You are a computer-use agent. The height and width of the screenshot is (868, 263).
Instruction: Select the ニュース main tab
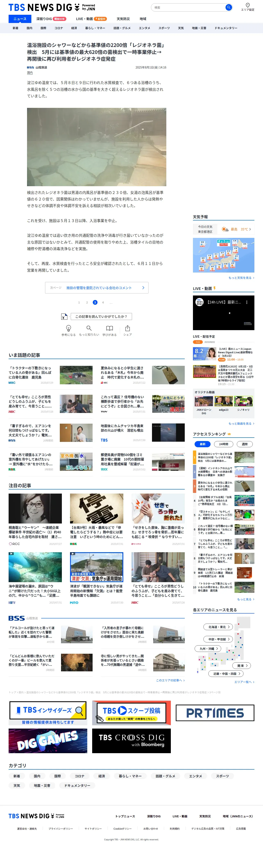click(20, 19)
